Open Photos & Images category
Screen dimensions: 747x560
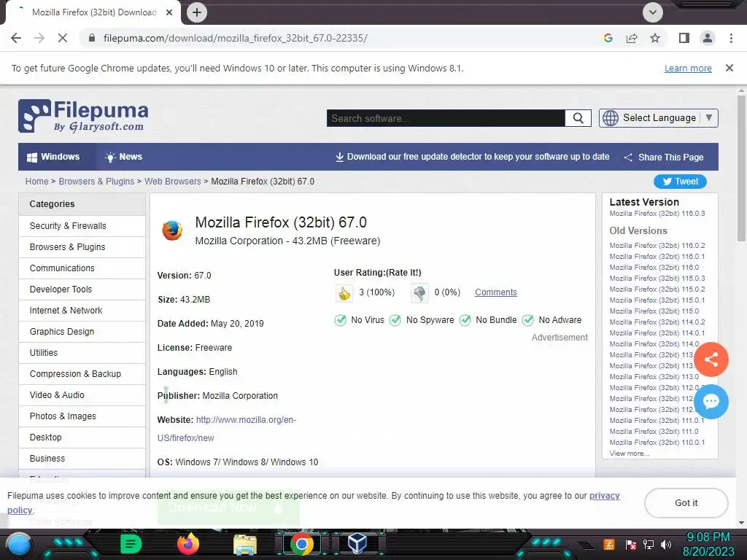(82, 416)
